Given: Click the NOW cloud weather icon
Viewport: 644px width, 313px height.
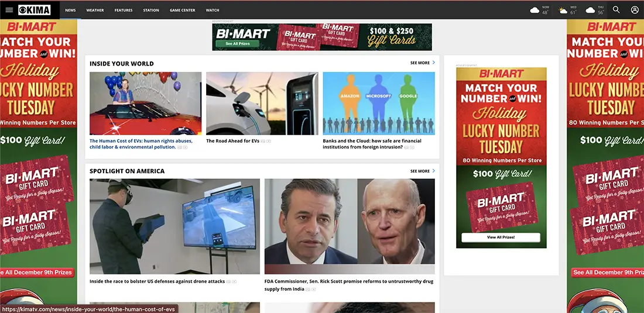Looking at the screenshot, I should click(535, 11).
